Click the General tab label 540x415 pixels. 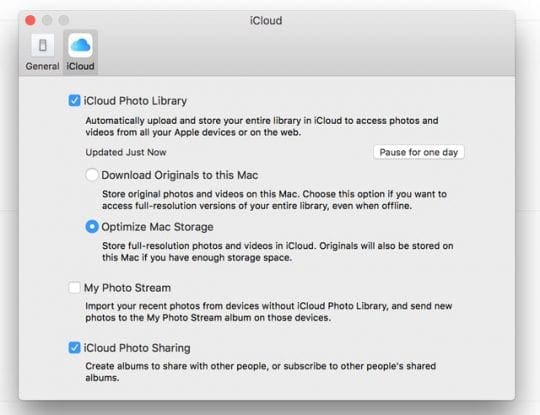tap(42, 66)
